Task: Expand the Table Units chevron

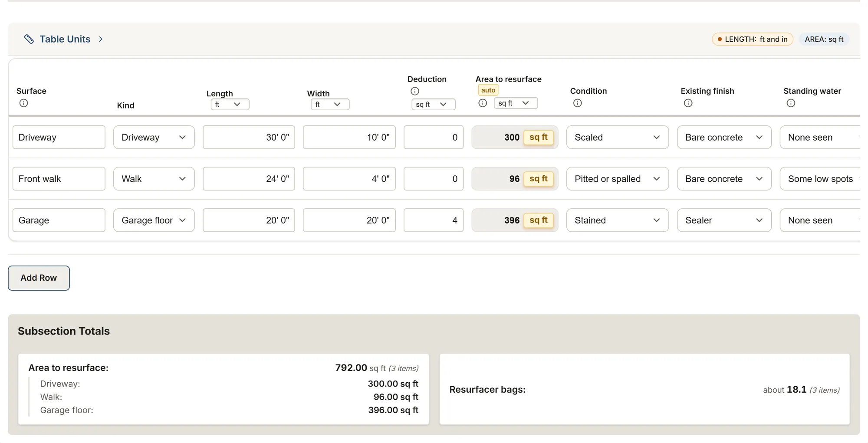Action: (101, 39)
